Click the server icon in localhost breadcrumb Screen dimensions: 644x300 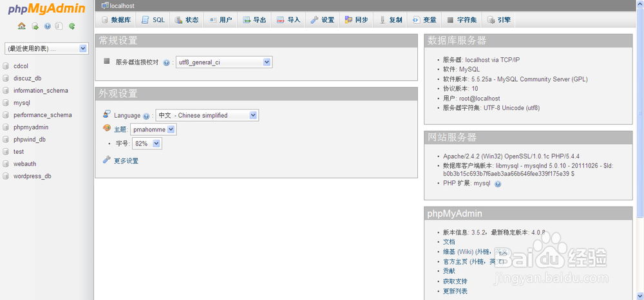pyautogui.click(x=105, y=5)
